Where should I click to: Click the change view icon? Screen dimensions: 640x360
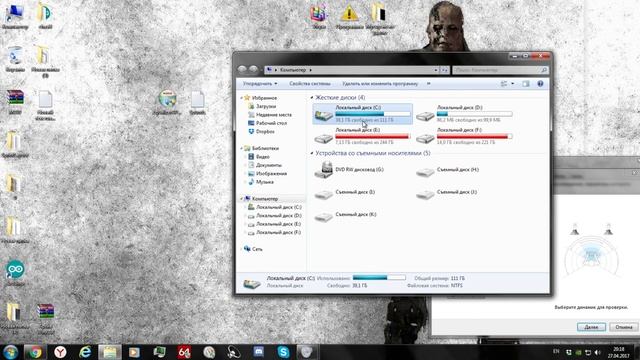[504, 84]
